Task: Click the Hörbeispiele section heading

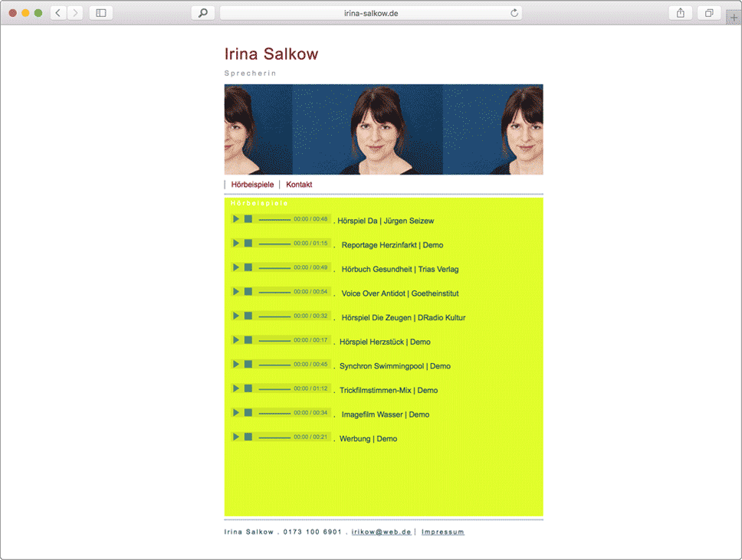Action: 259,203
